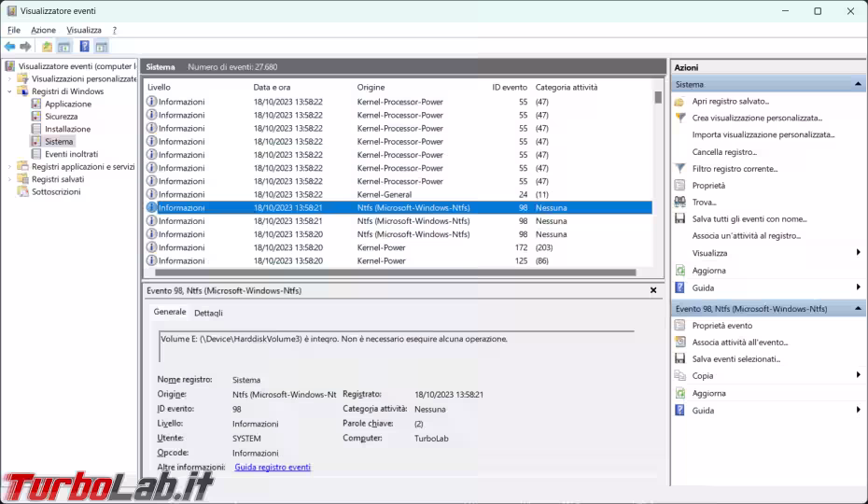Screen dimensions: 868x504
Task: Click the Salva tutti gli eventi disk icon
Action: (679, 218)
